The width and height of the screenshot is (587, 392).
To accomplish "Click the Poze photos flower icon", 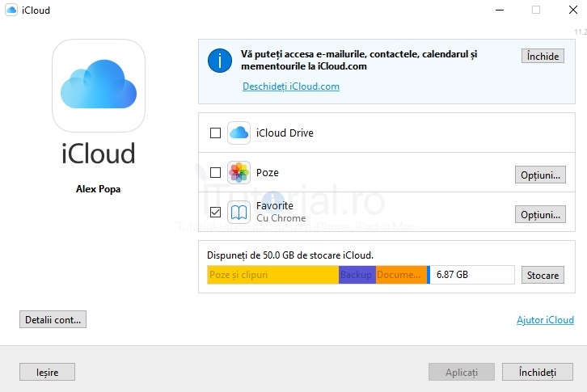I will 239,173.
